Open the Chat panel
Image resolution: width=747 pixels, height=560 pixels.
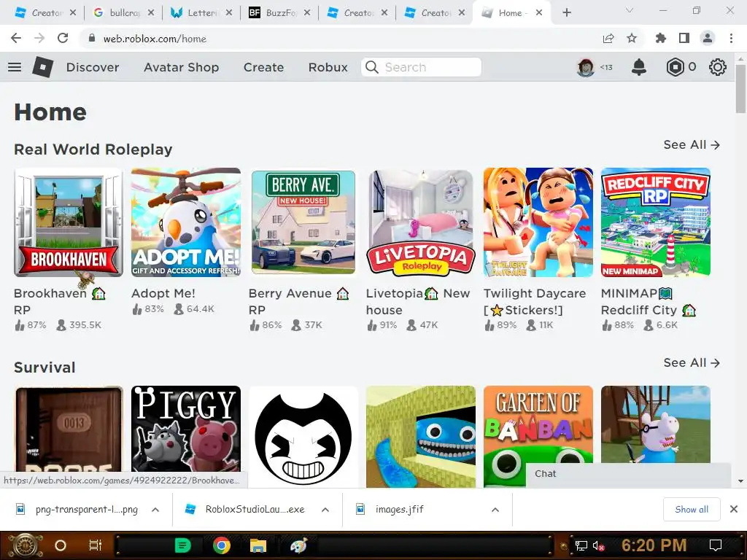(x=628, y=474)
